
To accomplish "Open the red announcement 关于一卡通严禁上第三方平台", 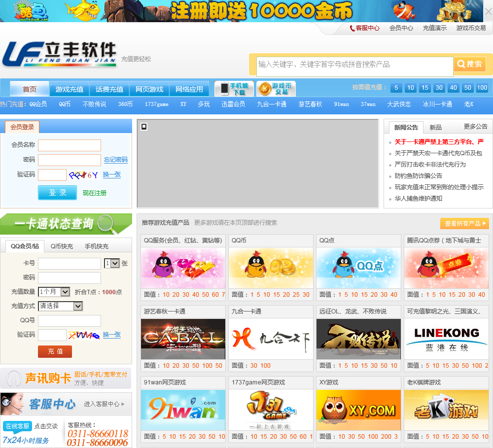I will [439, 142].
